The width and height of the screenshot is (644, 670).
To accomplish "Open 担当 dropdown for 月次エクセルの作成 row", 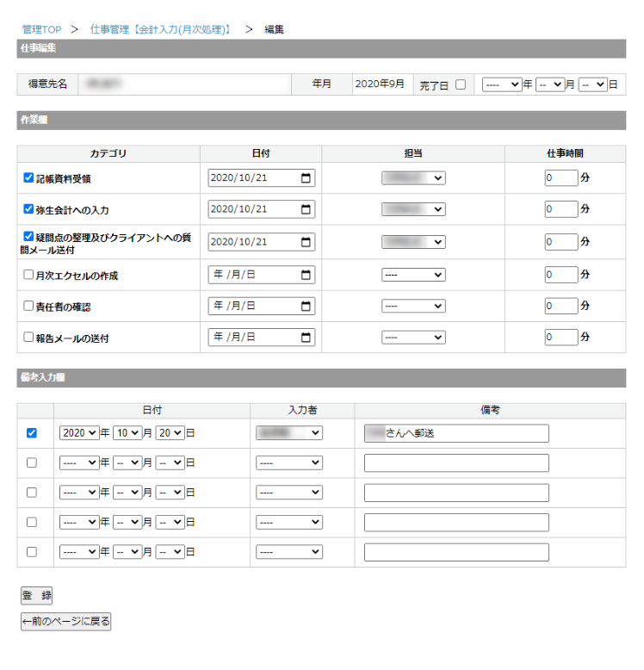I will [x=413, y=275].
